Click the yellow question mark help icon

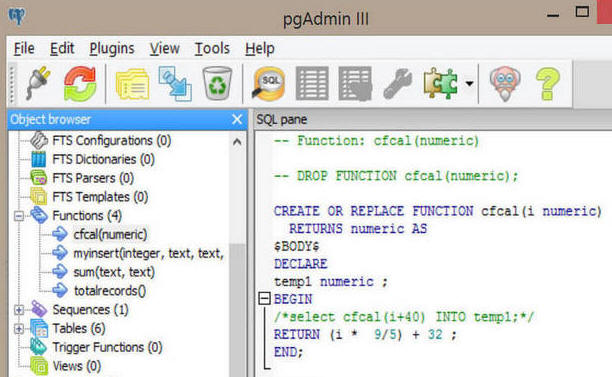(548, 84)
